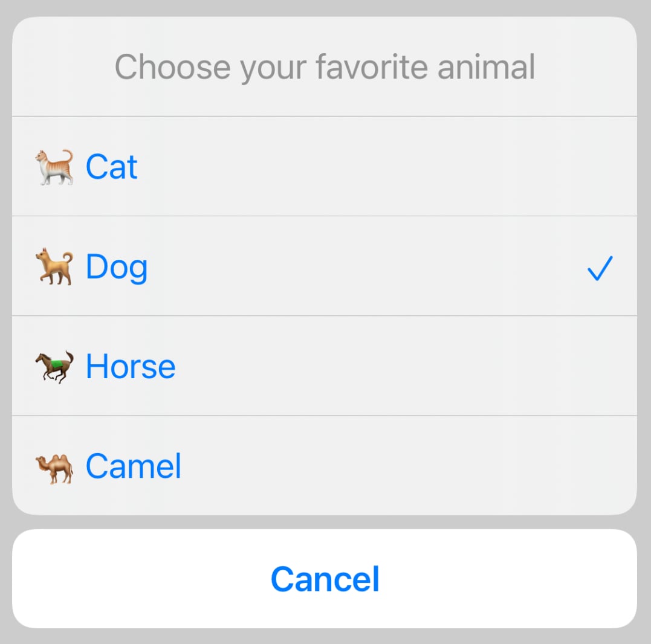Choose the Dog menu entry text
Screen dimensions: 651x644
pos(117,267)
